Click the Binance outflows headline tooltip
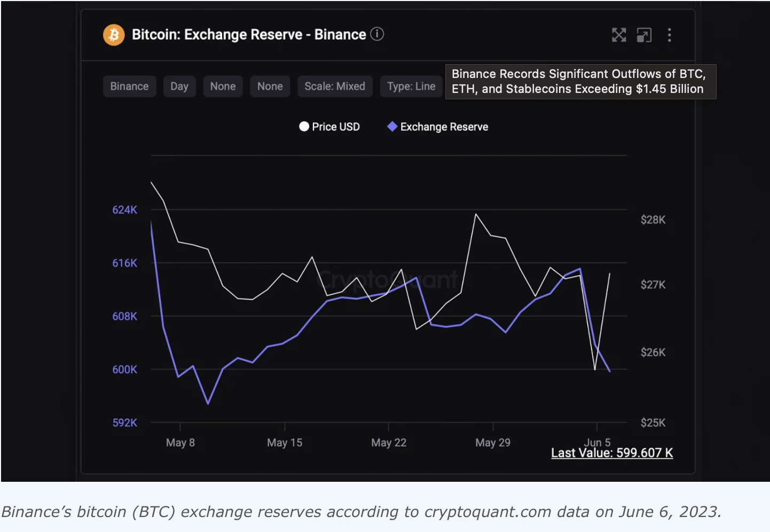Image resolution: width=770 pixels, height=532 pixels. [x=580, y=81]
